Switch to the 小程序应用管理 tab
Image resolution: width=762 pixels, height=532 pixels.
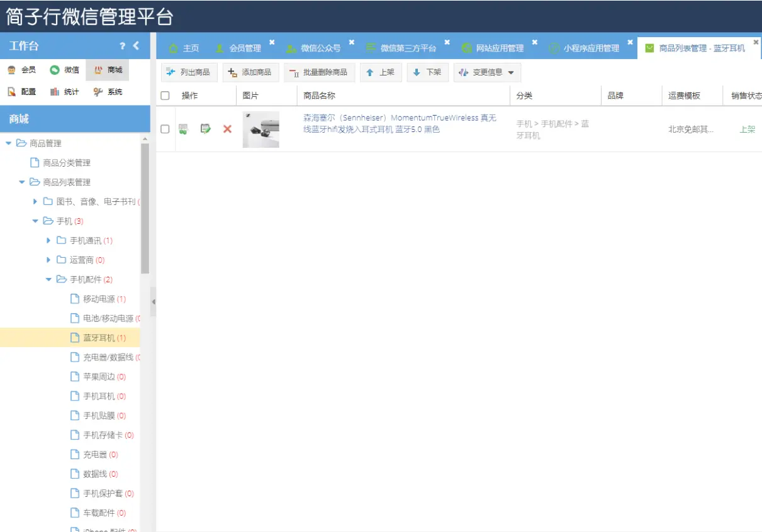[x=584, y=48]
